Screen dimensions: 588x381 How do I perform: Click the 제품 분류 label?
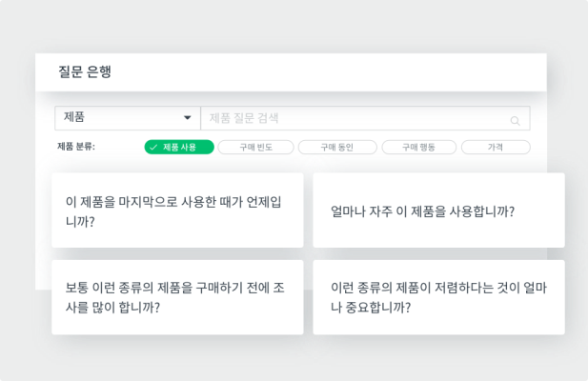(x=83, y=148)
